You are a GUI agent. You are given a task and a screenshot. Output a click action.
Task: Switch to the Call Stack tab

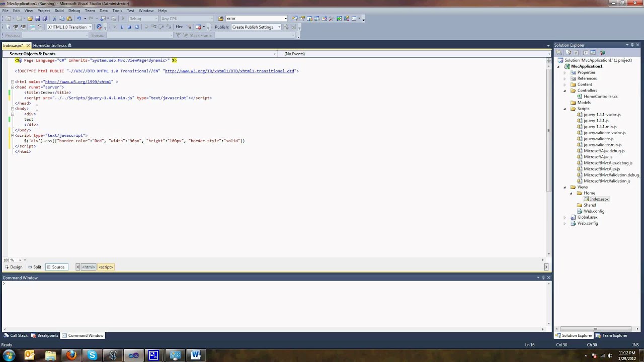tap(16, 335)
